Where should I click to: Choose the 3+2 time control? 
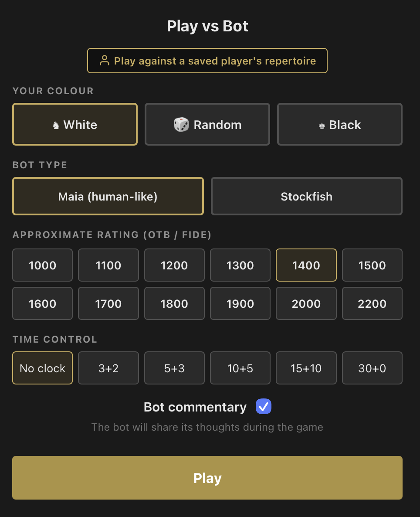pyautogui.click(x=108, y=368)
